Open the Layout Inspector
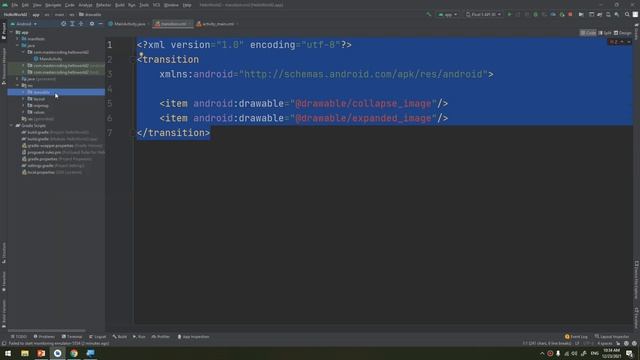Viewport: 640px width, 360px height. [x=612, y=337]
